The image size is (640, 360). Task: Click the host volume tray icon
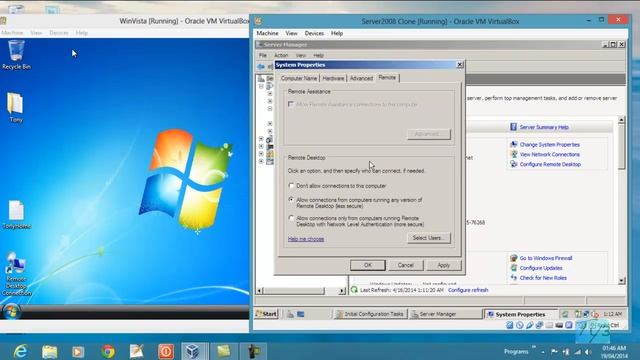click(x=588, y=351)
